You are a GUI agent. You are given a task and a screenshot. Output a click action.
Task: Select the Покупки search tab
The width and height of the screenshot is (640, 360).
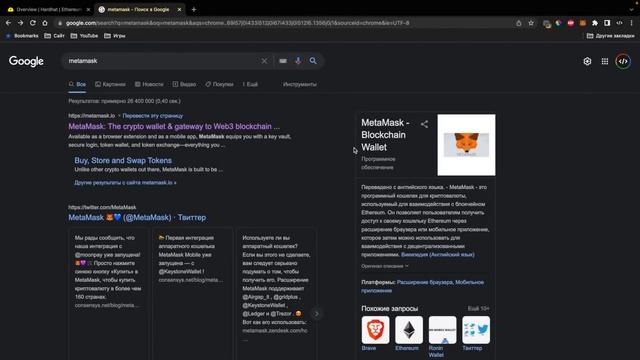pos(219,84)
